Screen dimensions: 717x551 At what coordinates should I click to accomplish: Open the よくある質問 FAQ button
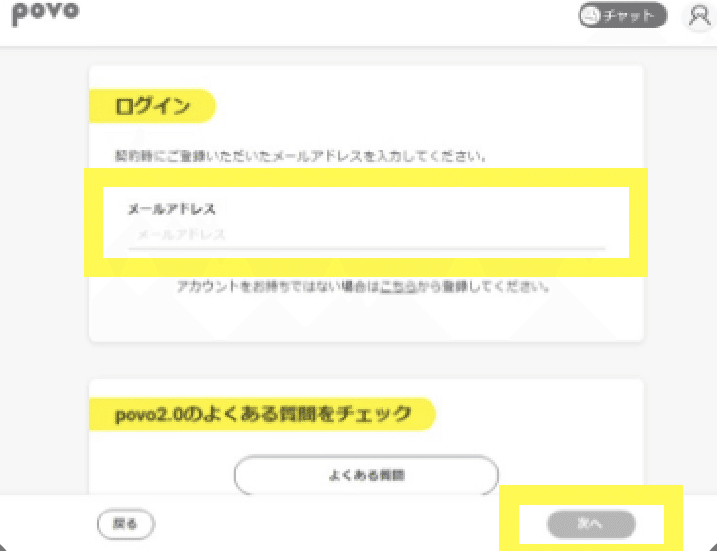click(x=366, y=475)
